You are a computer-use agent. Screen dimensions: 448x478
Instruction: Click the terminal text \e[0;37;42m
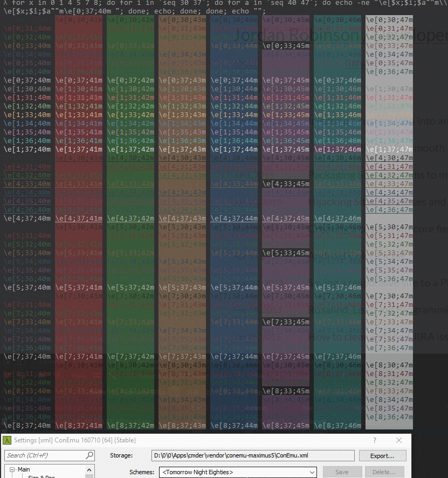click(130, 80)
